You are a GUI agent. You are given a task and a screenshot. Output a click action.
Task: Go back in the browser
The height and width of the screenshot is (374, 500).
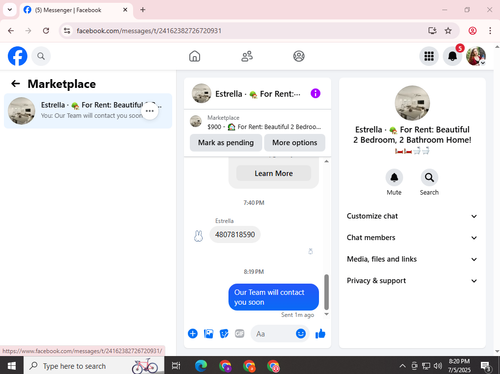(11, 31)
